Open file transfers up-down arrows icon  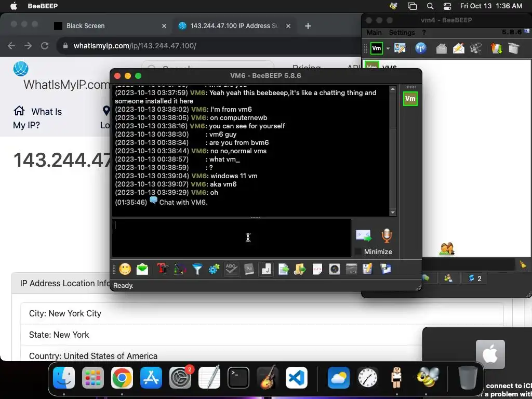click(x=496, y=48)
